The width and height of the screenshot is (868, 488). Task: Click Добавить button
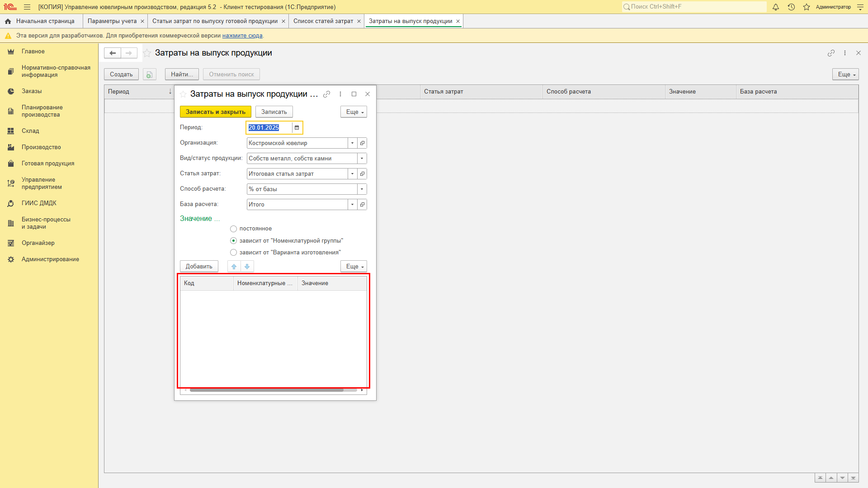(x=199, y=267)
